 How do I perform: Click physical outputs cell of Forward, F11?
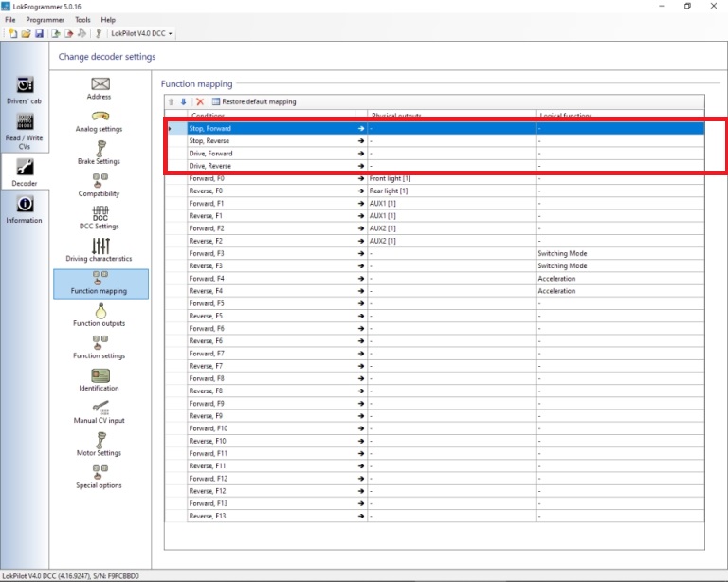pyautogui.click(x=451, y=453)
